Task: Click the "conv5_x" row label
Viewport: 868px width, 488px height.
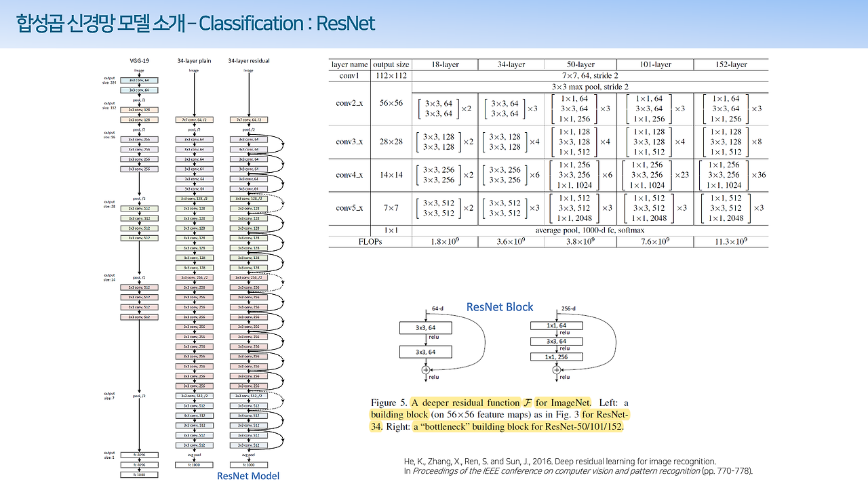Action: (x=350, y=208)
